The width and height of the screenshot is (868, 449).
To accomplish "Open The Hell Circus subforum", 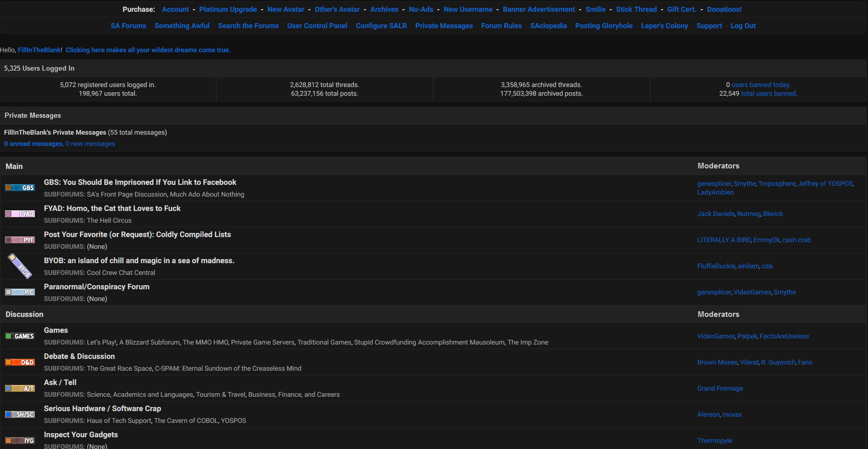I will [x=109, y=221].
